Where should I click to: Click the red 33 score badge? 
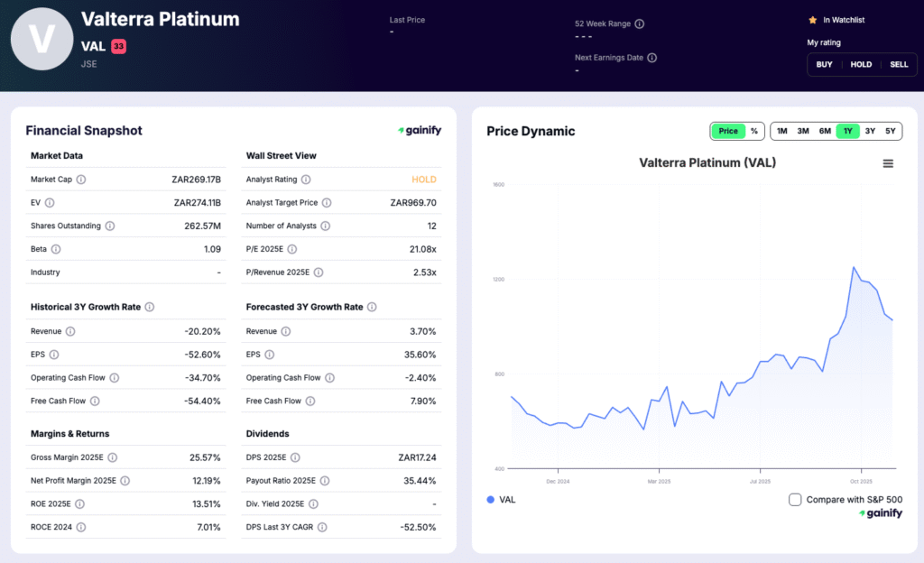119,46
